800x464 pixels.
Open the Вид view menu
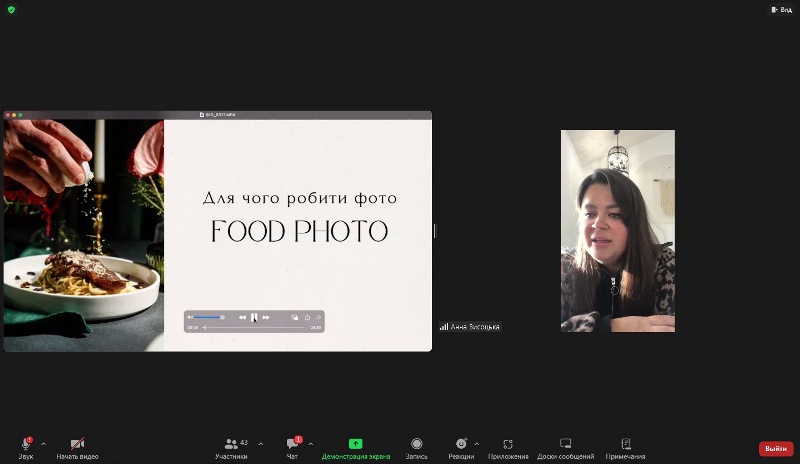click(782, 10)
